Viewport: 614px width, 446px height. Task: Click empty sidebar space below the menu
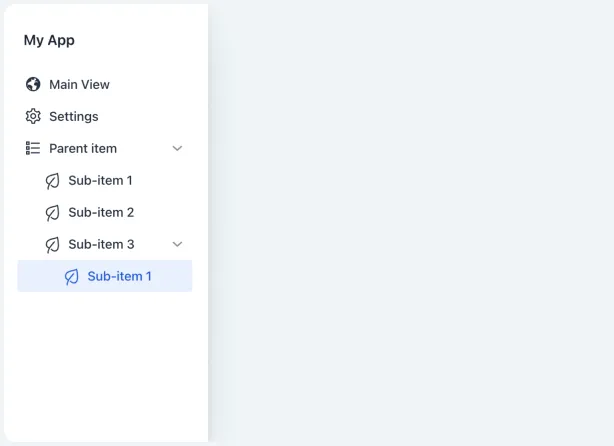click(x=104, y=370)
